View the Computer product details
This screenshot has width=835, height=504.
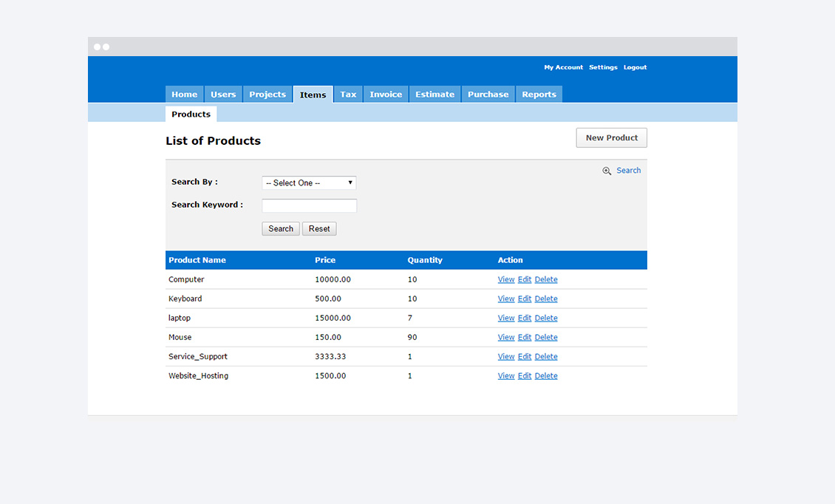pos(506,279)
